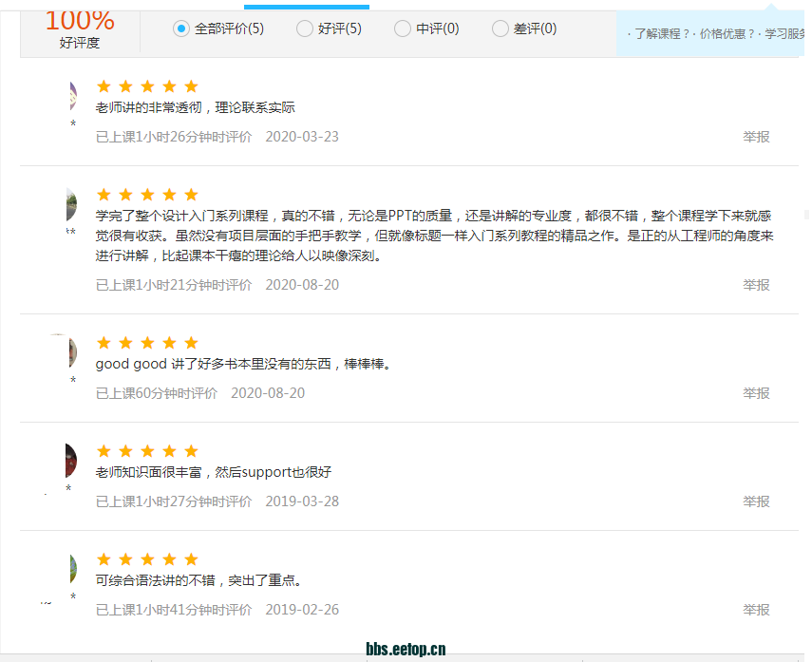Image resolution: width=812 pixels, height=662 pixels.
Task: Click 举报 on the 2020-08-20 long review
Action: pos(756,285)
